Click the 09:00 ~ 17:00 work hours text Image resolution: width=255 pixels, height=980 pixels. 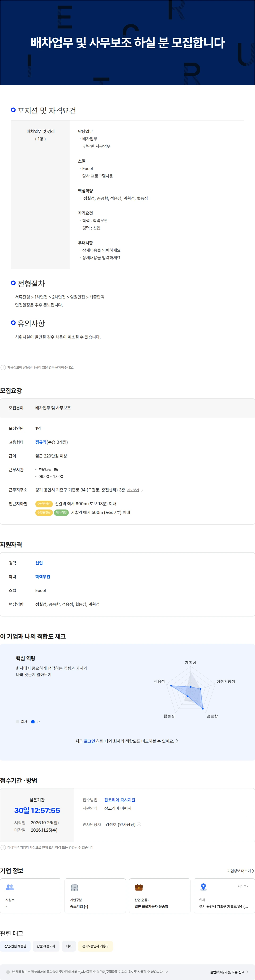tap(51, 476)
